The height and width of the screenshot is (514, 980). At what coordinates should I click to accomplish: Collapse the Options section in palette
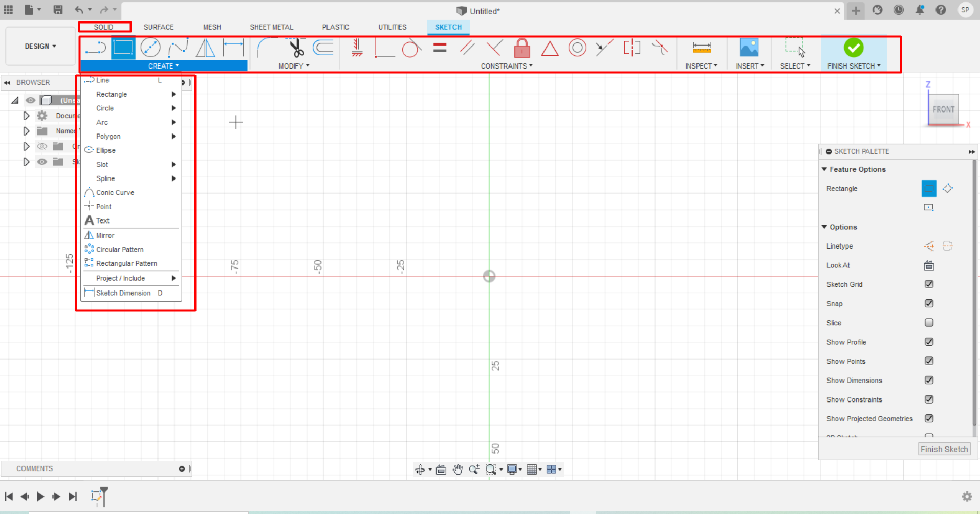tap(824, 227)
